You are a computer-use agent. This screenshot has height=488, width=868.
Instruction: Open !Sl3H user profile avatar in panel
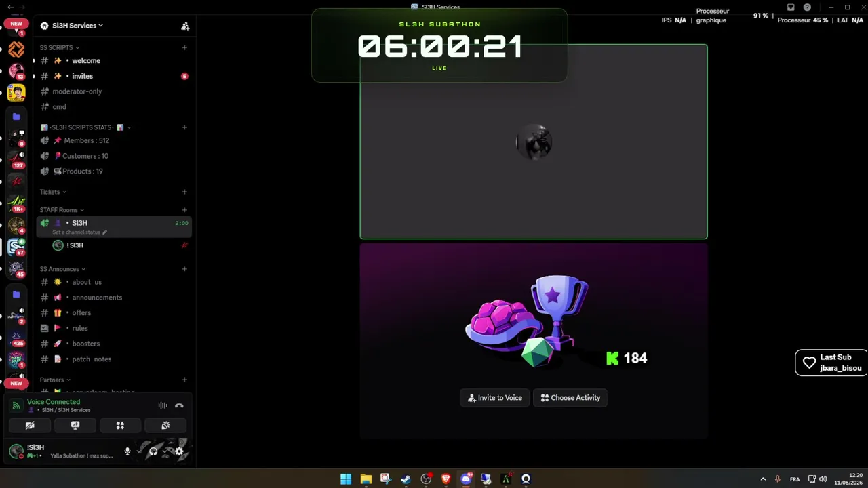click(16, 451)
